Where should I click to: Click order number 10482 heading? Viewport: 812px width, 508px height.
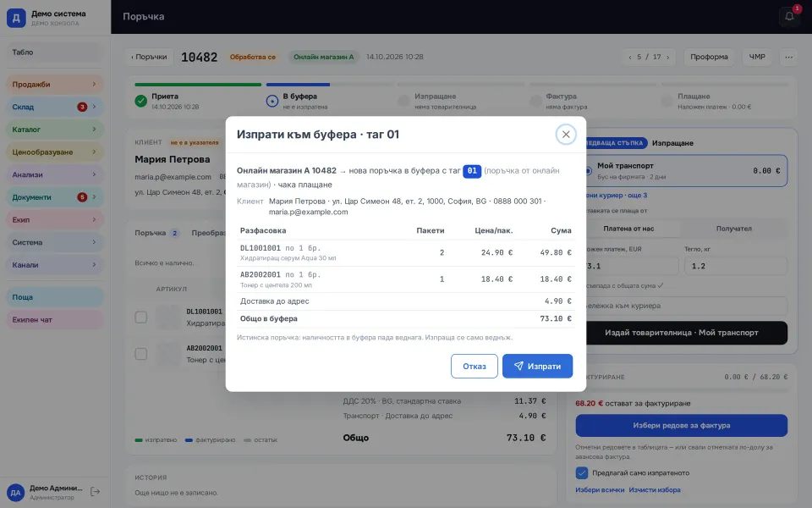(x=199, y=57)
